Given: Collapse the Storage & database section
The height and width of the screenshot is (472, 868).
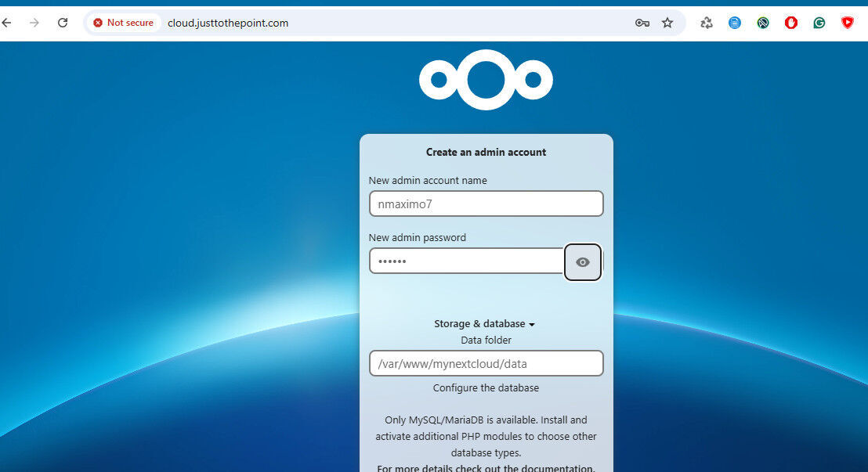Looking at the screenshot, I should coord(485,324).
